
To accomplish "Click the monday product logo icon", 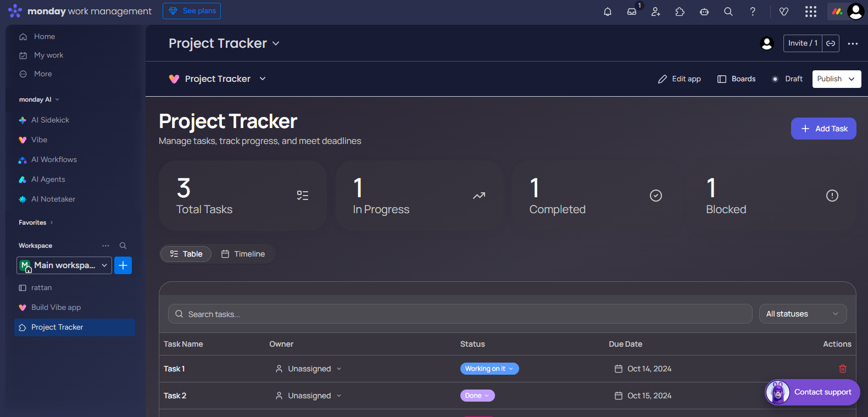I will [x=837, y=12].
